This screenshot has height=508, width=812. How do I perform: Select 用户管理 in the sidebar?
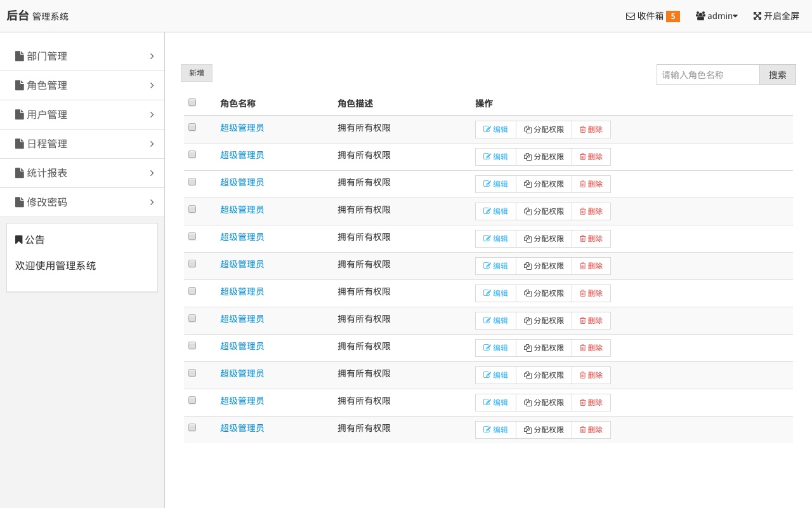pyautogui.click(x=82, y=114)
